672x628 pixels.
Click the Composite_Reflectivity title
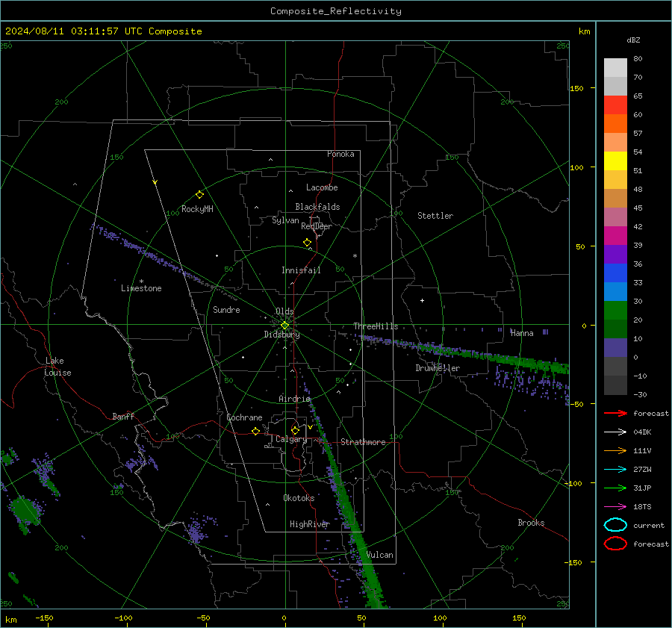tap(335, 11)
